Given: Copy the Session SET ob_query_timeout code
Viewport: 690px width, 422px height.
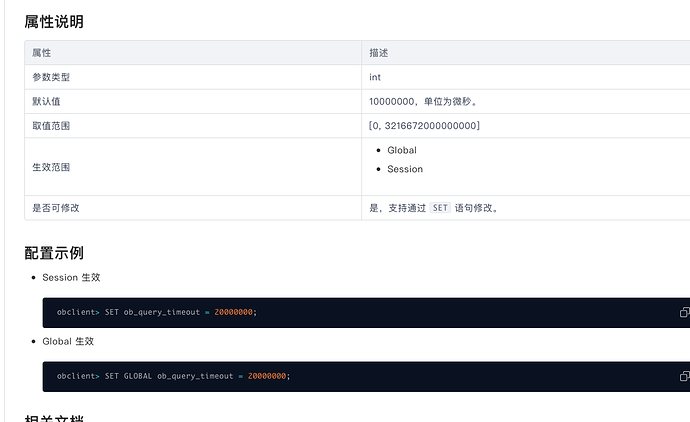Looking at the screenshot, I should click(684, 312).
